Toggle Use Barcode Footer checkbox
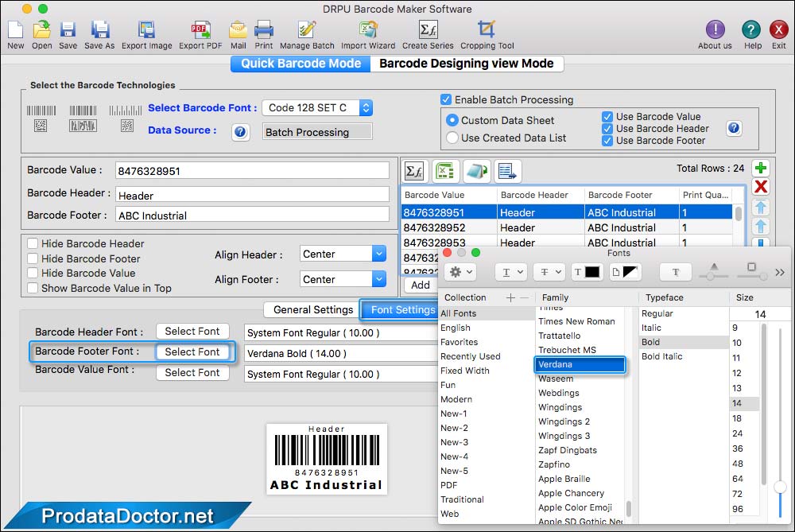The width and height of the screenshot is (795, 532). (x=607, y=141)
